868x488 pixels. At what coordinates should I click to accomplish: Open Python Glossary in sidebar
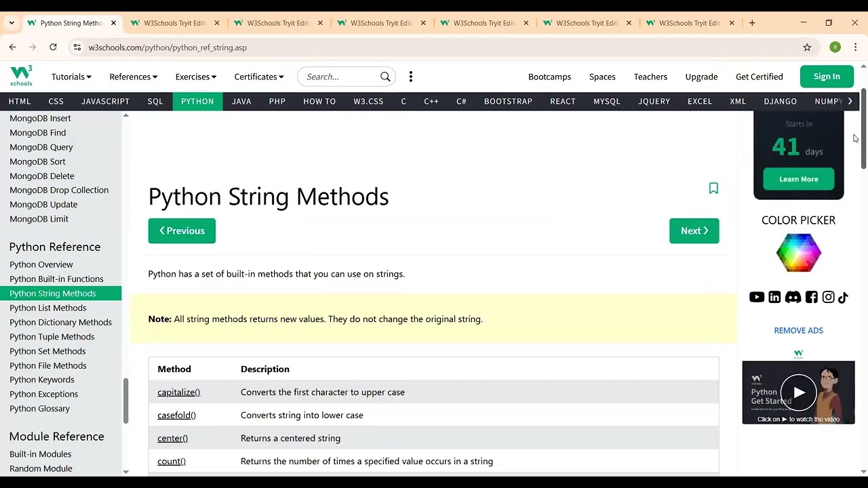tap(40, 409)
